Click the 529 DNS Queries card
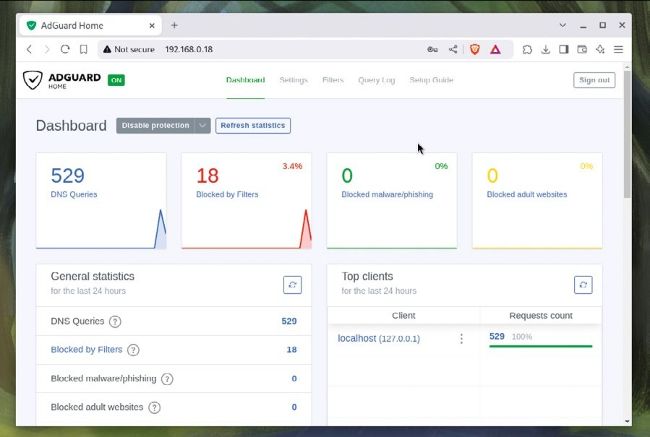Viewport: 650px width, 437px height. pyautogui.click(x=101, y=201)
